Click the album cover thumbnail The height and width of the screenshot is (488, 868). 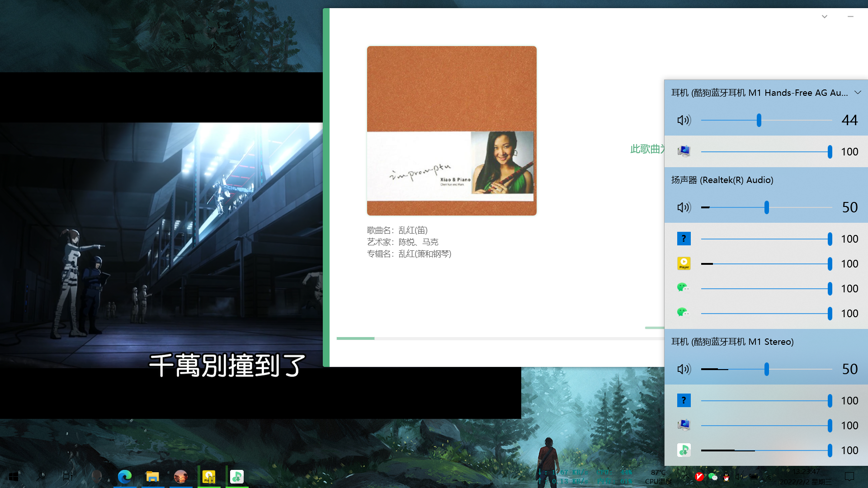pyautogui.click(x=452, y=131)
